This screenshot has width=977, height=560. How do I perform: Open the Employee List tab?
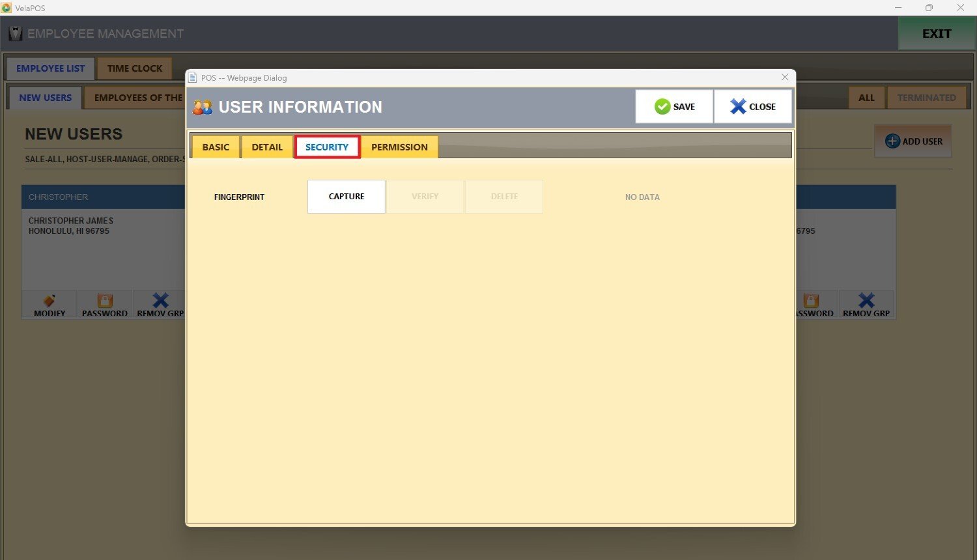(50, 68)
